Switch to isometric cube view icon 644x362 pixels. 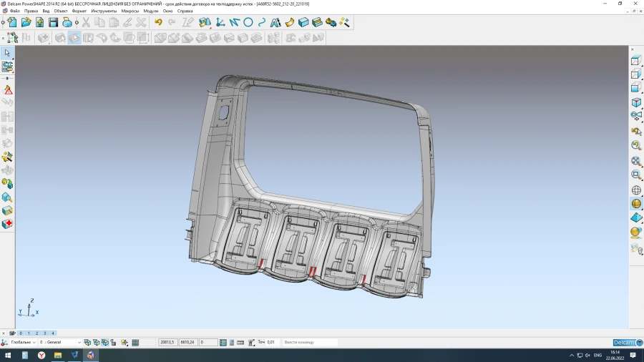(x=635, y=103)
